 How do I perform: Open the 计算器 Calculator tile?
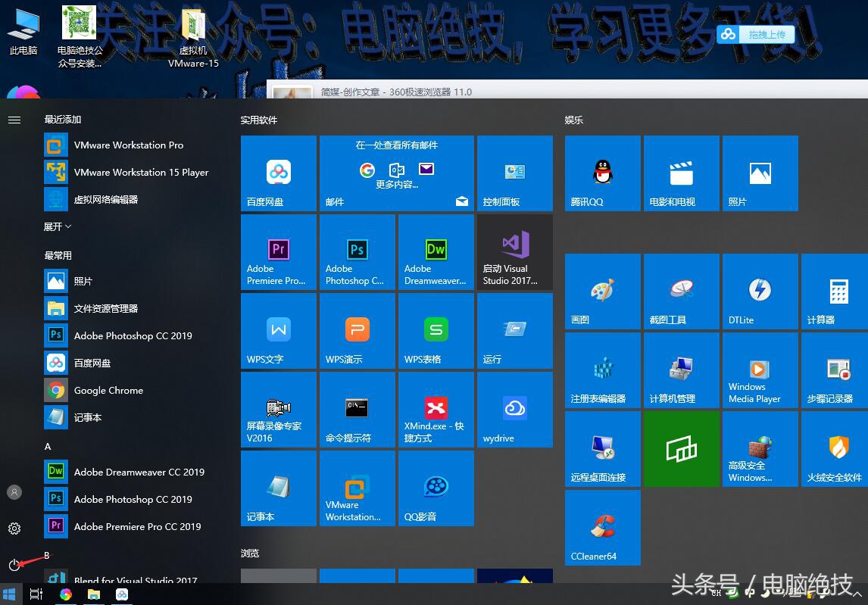pos(834,292)
